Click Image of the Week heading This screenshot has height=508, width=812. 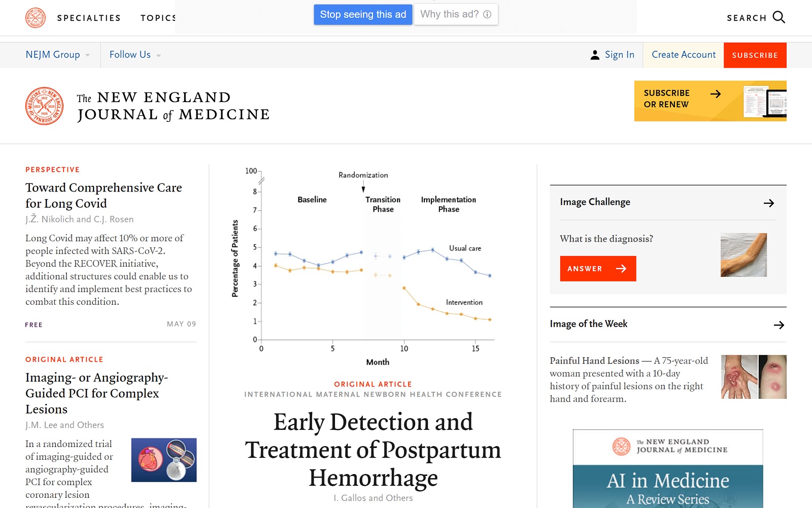point(589,324)
